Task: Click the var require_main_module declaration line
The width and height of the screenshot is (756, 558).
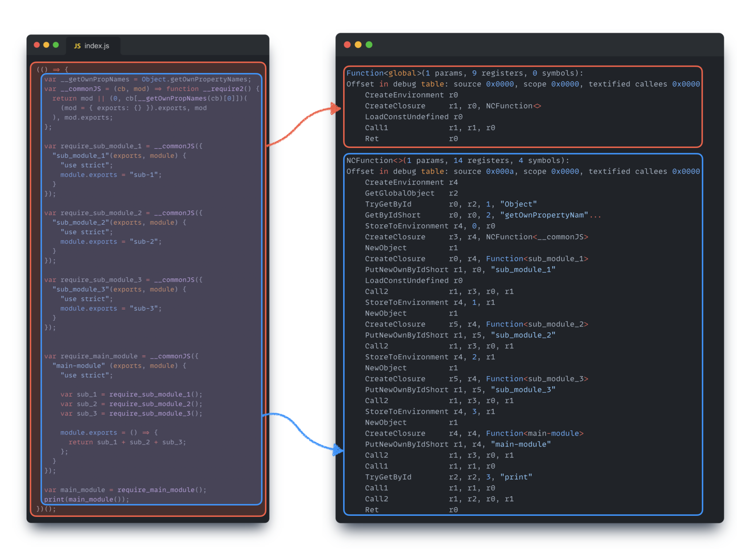Action: click(x=121, y=356)
